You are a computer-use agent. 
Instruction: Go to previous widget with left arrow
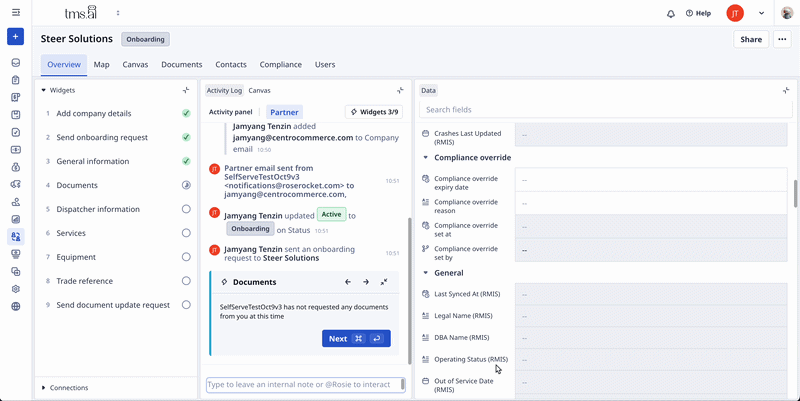click(x=348, y=282)
